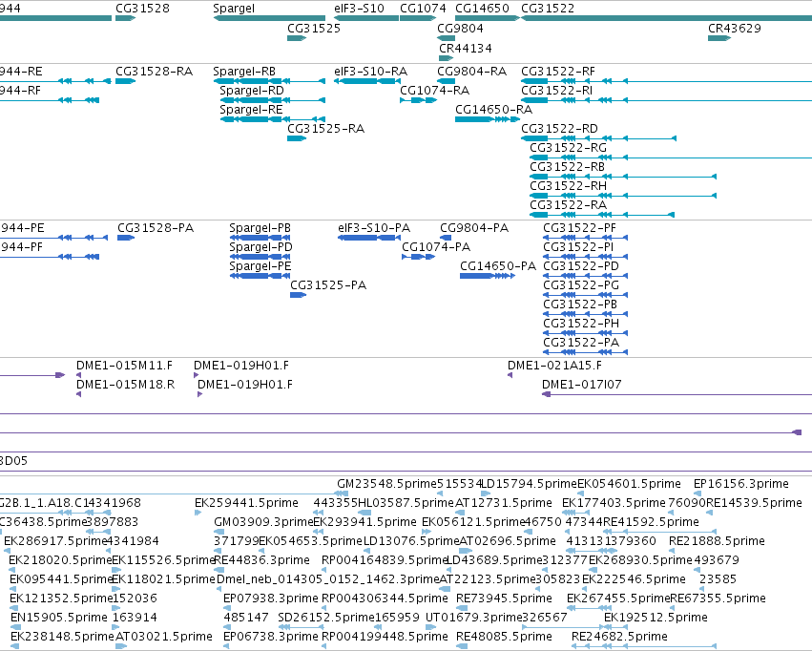
Task: Select the CG1074-PA protein label
Action: (436, 247)
